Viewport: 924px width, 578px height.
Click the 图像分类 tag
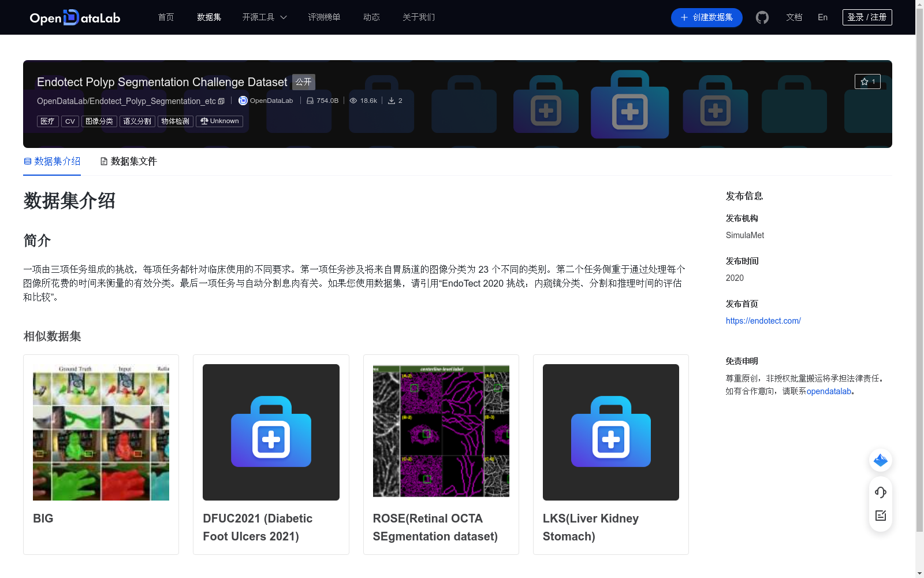coord(99,121)
